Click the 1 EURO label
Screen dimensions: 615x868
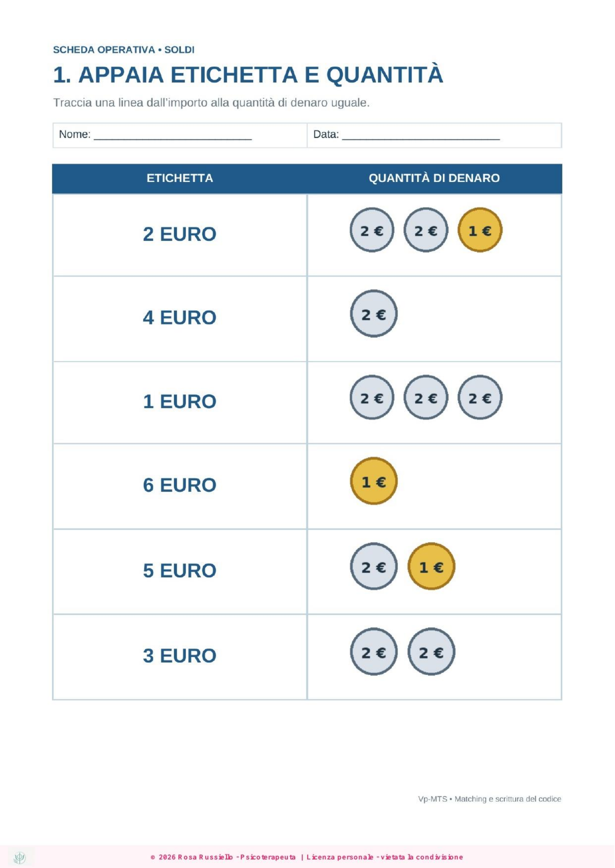[179, 401]
